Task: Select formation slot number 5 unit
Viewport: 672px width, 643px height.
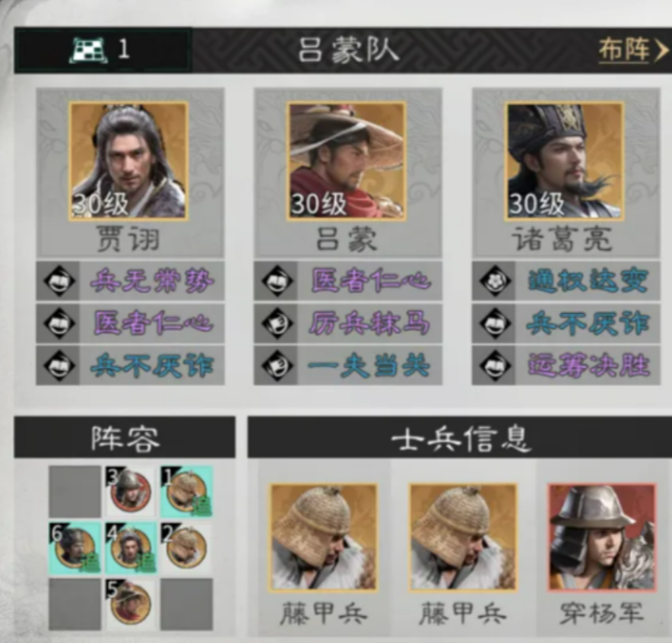Action: point(130,604)
